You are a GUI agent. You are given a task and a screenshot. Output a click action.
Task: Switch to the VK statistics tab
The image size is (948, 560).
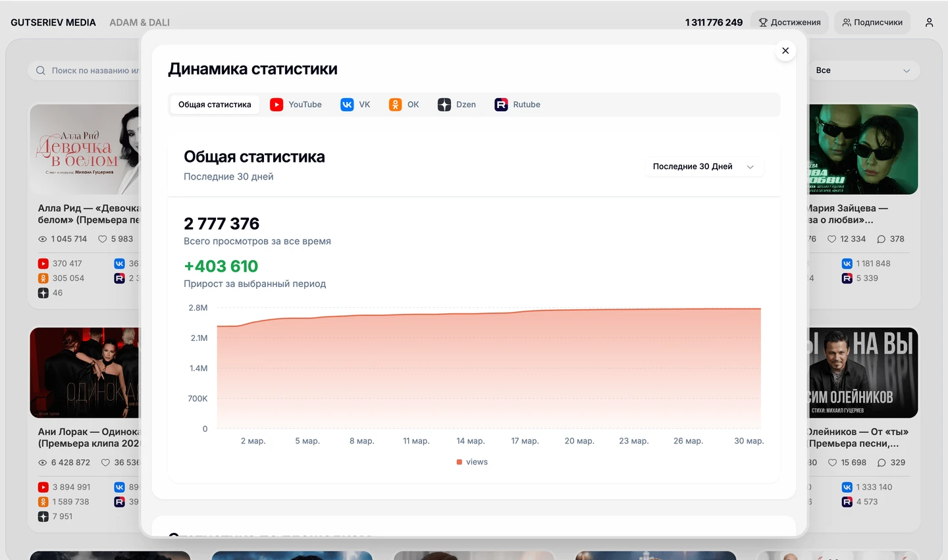(x=355, y=105)
